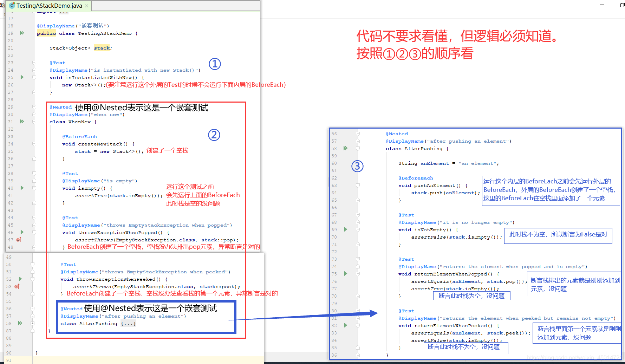This screenshot has height=364, width=625.
Task: Collapse the WhenNew class fold at line 31
Action: pos(34,122)
